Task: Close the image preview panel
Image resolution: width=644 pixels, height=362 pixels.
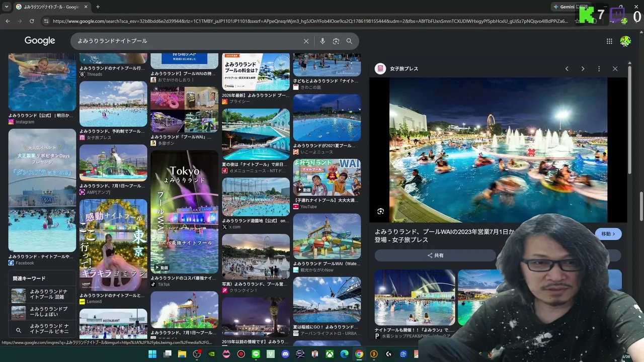Action: [x=615, y=69]
